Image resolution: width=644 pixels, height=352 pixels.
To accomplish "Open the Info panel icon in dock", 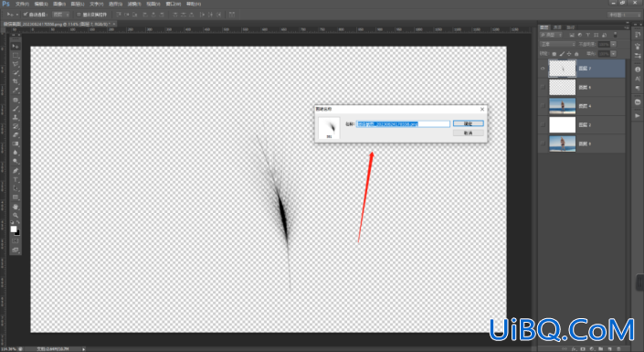I will tap(638, 69).
